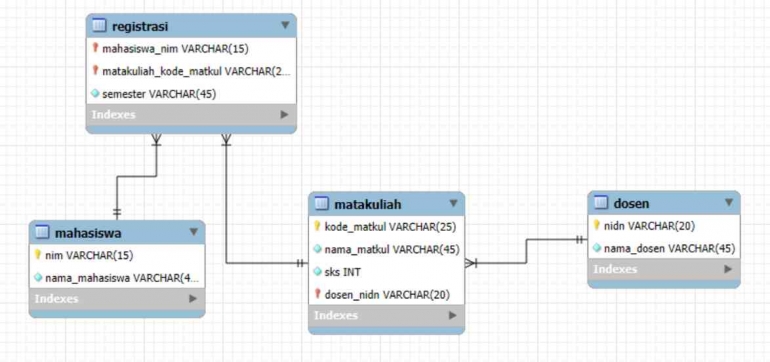Select the nidn primary key icon
Image resolution: width=770 pixels, height=362 pixels.
597,225
